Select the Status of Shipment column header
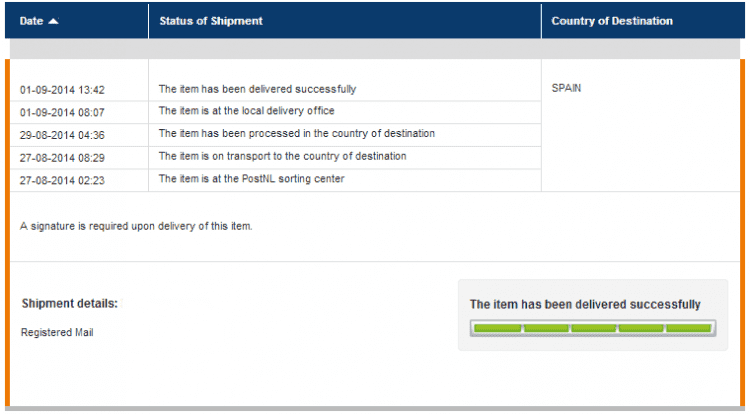Image resolution: width=750 pixels, height=414 pixels. click(x=345, y=21)
